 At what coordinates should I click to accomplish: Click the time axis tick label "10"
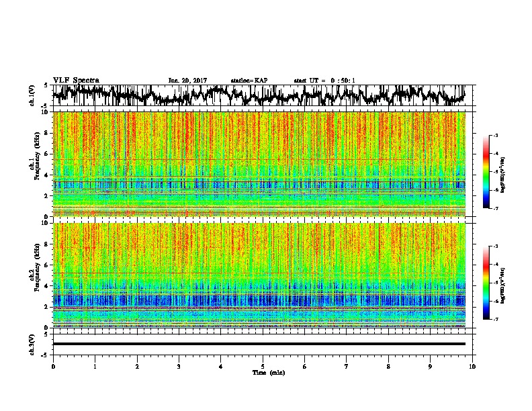tap(472, 367)
